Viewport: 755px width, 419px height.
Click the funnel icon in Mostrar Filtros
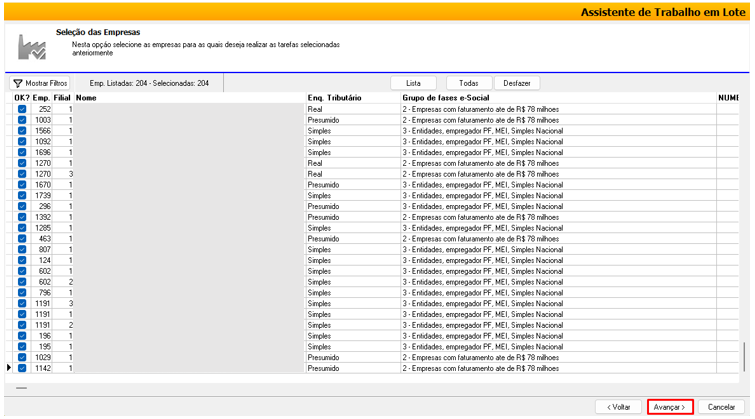[x=18, y=83]
